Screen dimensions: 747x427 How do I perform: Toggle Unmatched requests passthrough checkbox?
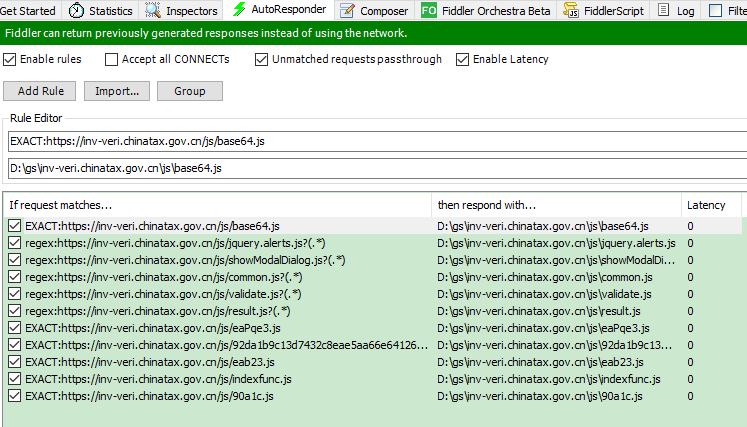(x=261, y=60)
